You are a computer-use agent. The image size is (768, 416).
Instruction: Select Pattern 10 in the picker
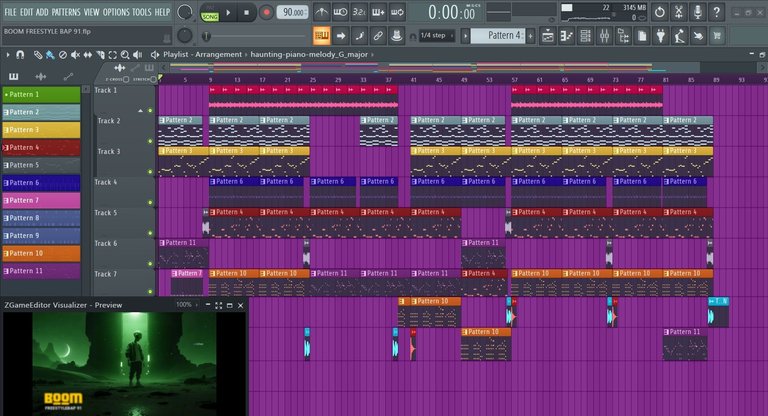tap(41, 253)
